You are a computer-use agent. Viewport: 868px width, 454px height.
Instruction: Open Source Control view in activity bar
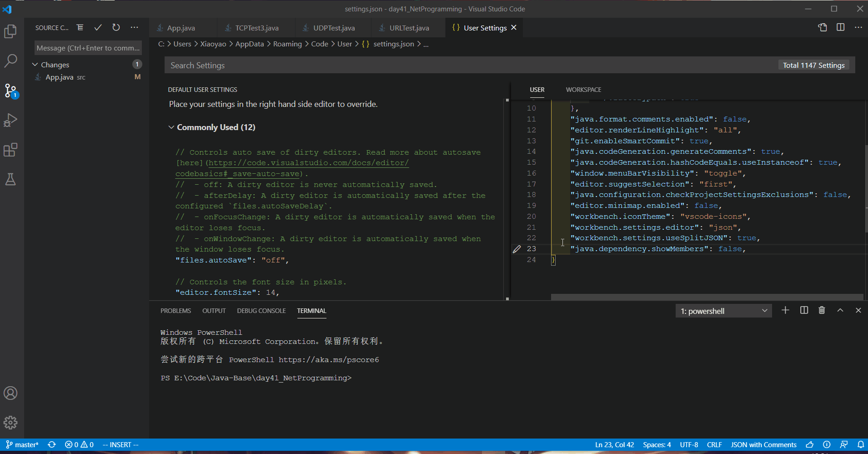10,91
